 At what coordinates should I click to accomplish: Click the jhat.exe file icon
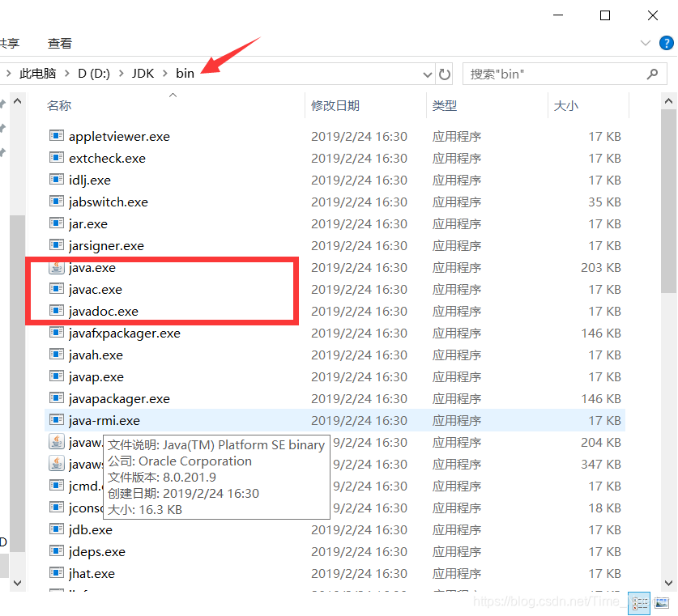56,573
